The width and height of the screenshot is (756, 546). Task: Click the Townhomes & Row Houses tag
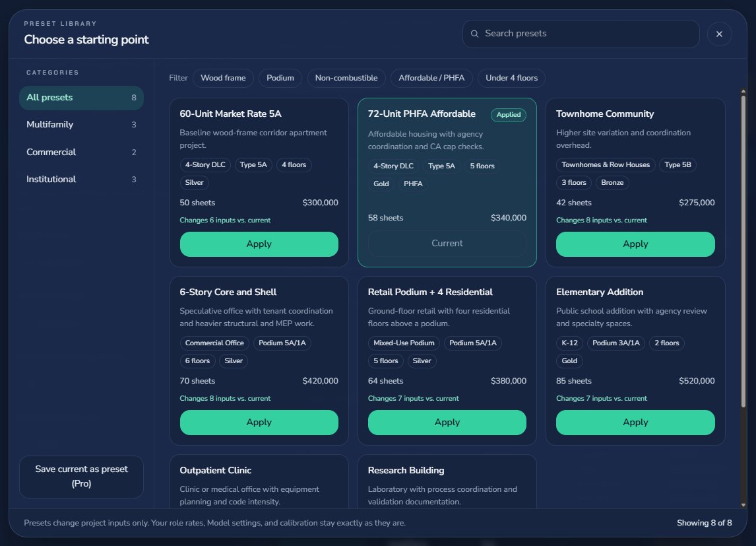606,165
